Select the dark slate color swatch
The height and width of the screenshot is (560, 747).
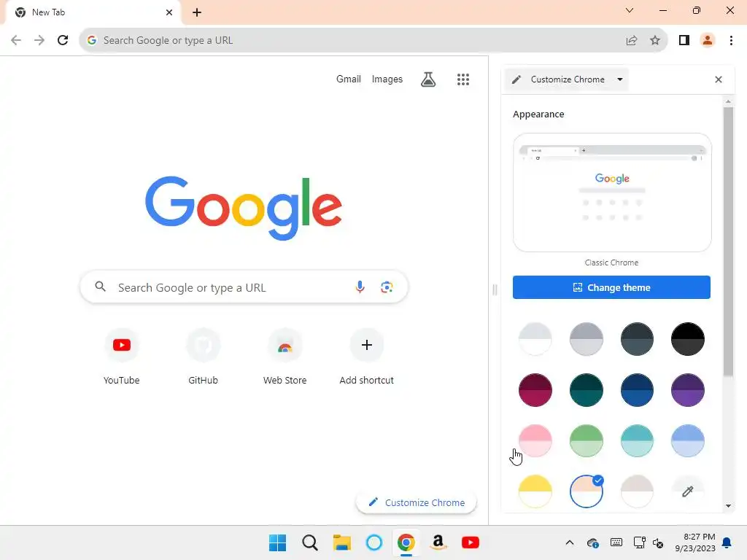[x=637, y=339]
